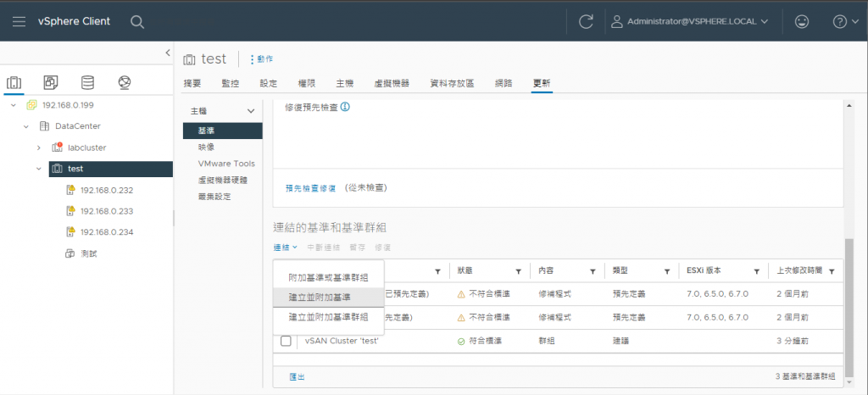
Task: Filter the 內容 column
Action: [x=593, y=271]
